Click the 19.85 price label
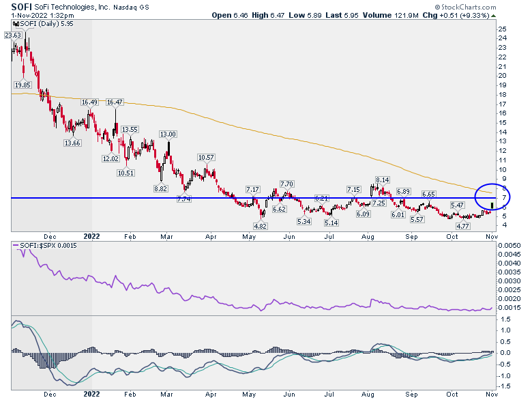The image size is (532, 400). [x=23, y=85]
